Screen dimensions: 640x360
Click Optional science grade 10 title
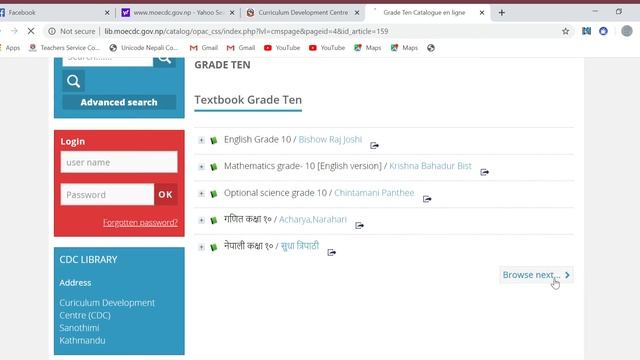pyautogui.click(x=276, y=193)
